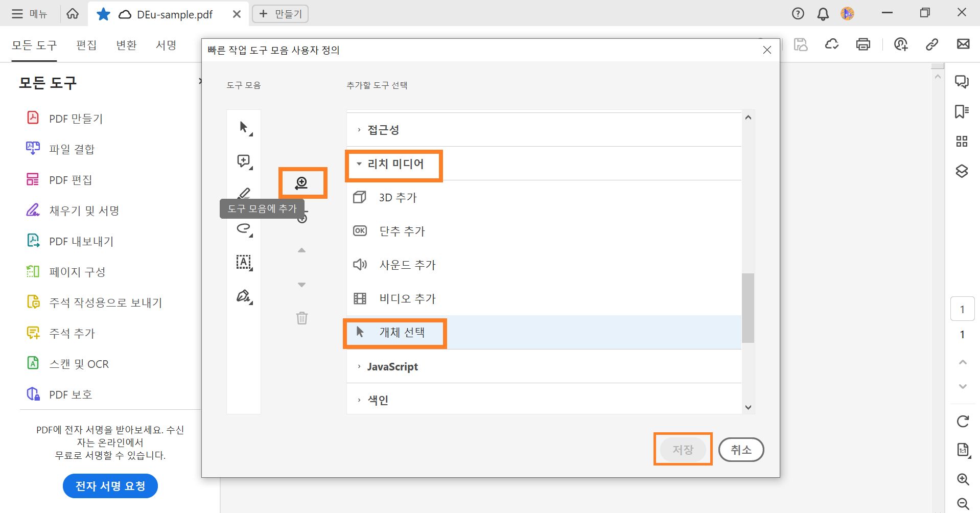Viewport: 980px width, 513px height.
Task: Click the 전자 서명 요청 button
Action: coord(110,485)
